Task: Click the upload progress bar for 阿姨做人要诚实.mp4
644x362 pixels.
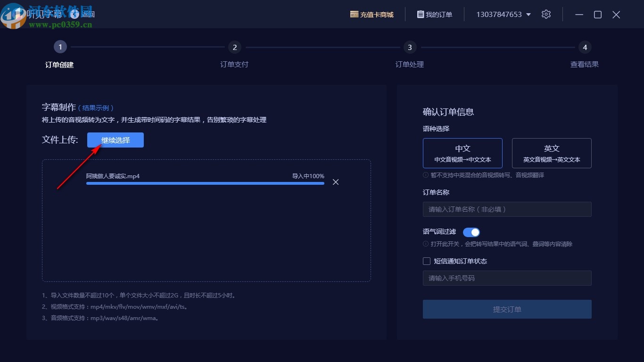Action: 205,183
